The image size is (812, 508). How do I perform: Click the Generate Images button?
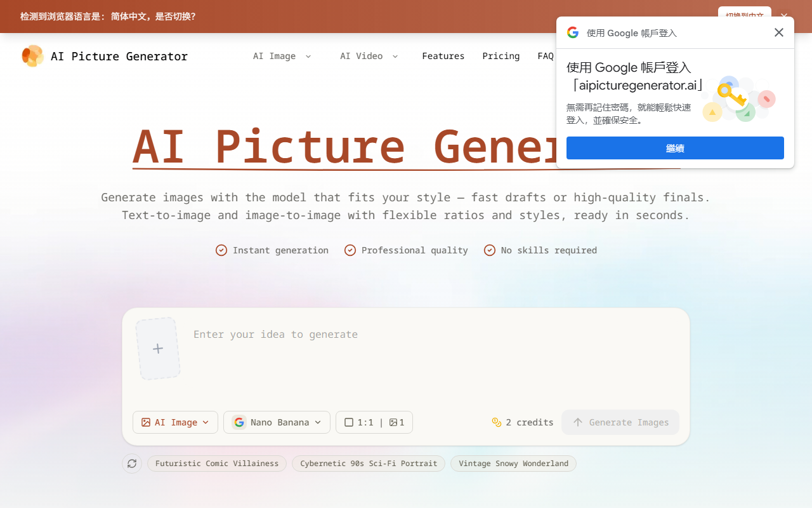click(620, 422)
